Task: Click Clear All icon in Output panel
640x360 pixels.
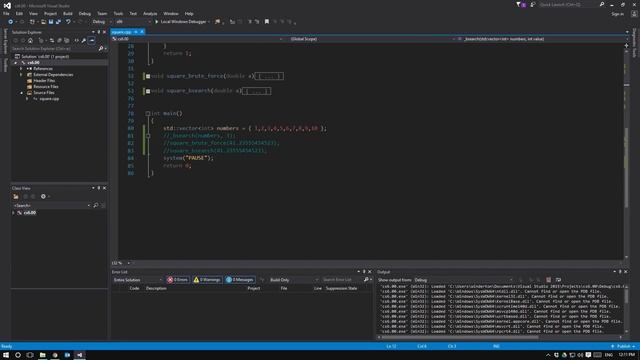Action: click(549, 280)
